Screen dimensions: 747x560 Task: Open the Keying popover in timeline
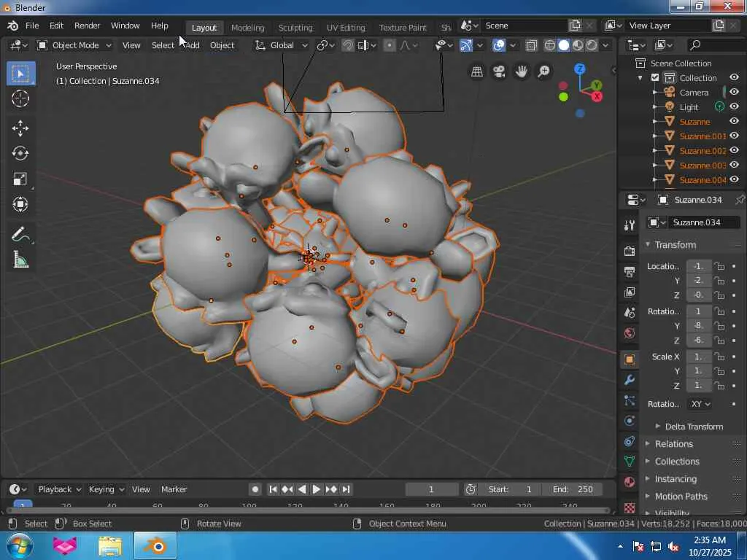[106, 489]
